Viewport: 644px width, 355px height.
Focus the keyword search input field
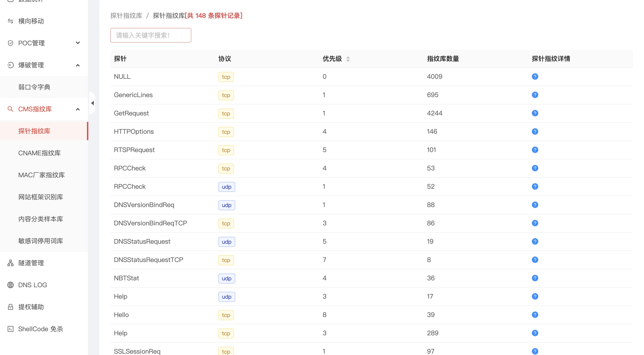point(151,35)
